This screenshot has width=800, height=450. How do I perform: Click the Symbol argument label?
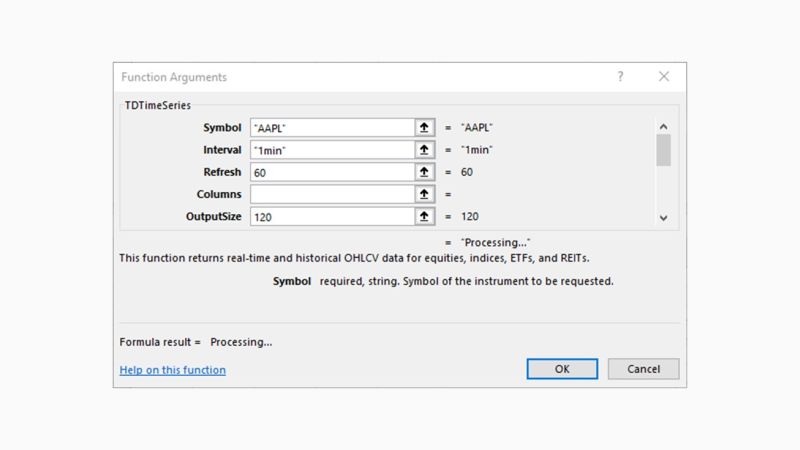click(222, 128)
